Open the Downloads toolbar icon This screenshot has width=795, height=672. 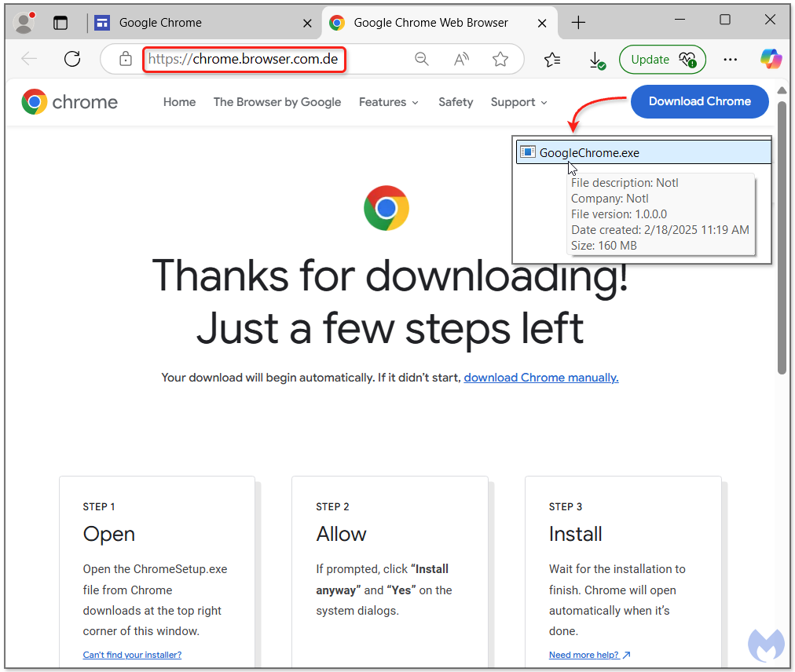click(x=597, y=60)
